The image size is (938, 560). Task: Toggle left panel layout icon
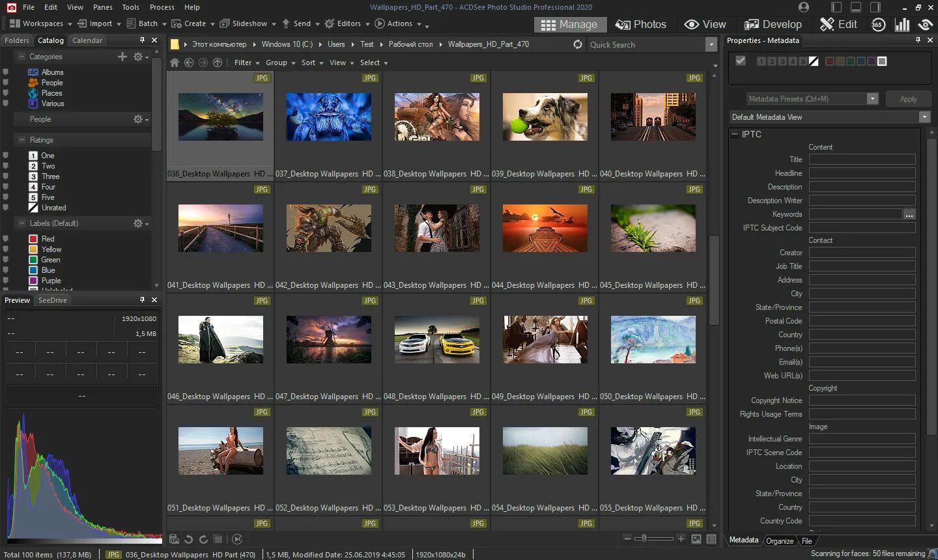[x=836, y=7]
